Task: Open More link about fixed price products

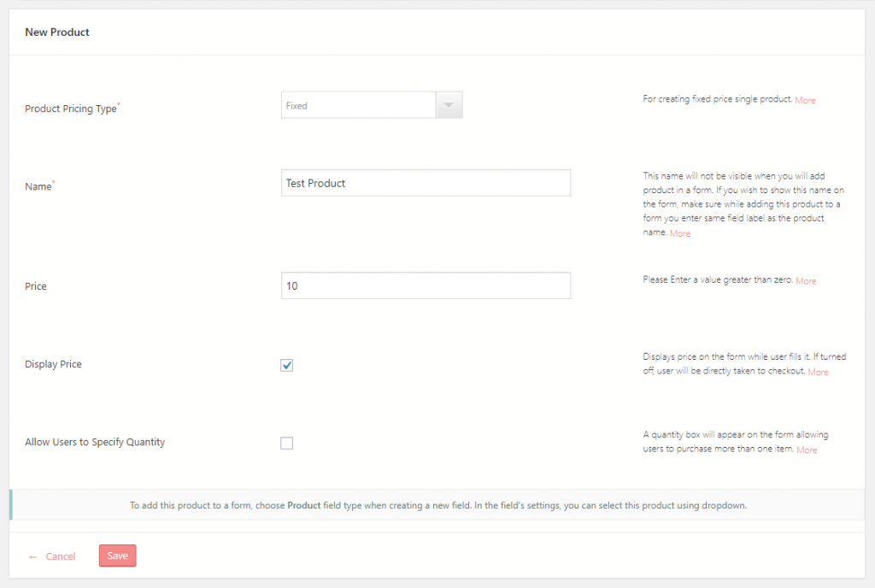Action: (805, 100)
